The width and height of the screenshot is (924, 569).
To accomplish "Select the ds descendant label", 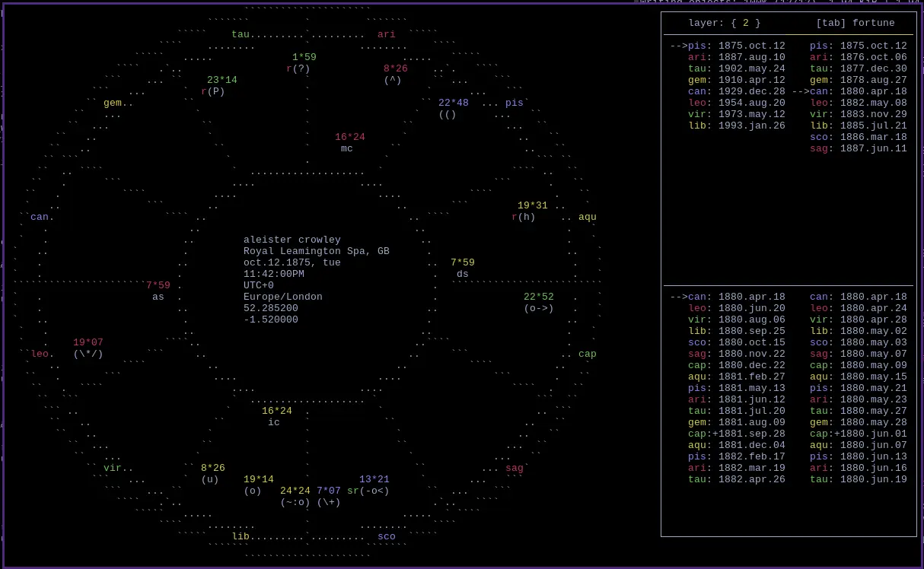I will 463,274.
